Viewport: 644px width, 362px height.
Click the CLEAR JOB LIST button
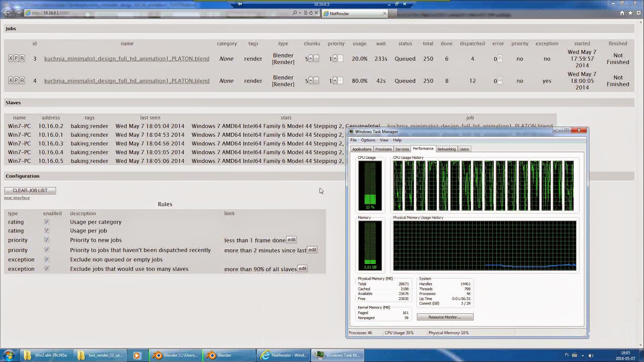click(x=30, y=191)
